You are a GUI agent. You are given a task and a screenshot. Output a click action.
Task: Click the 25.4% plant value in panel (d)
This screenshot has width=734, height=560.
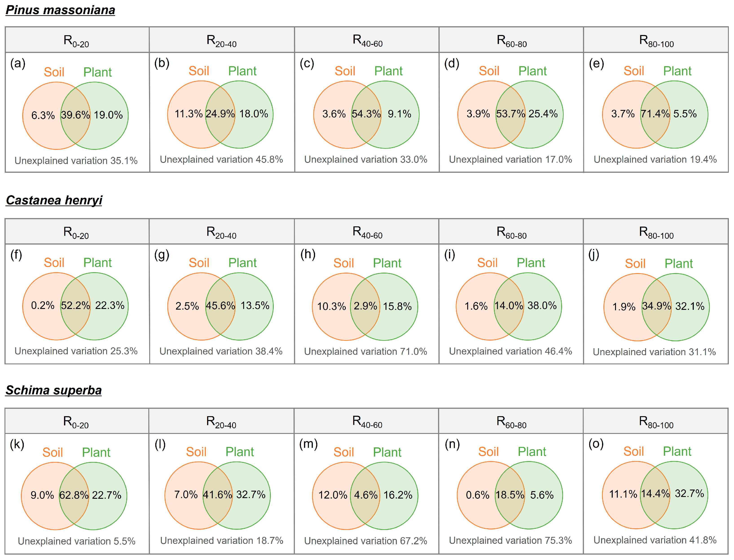click(x=543, y=114)
